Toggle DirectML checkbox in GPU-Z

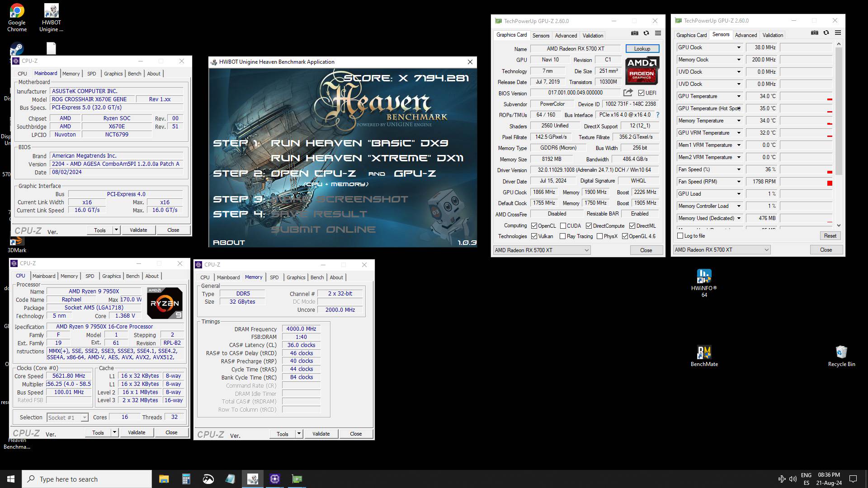632,226
